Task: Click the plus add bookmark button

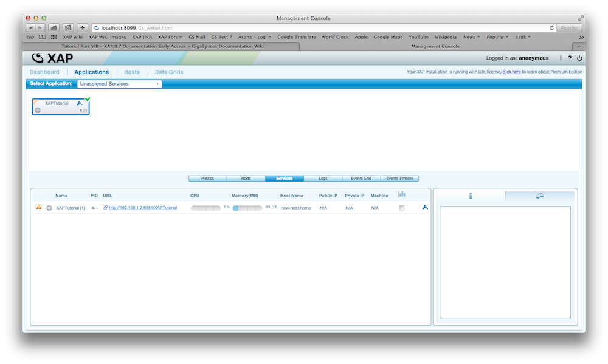Action: [82, 28]
